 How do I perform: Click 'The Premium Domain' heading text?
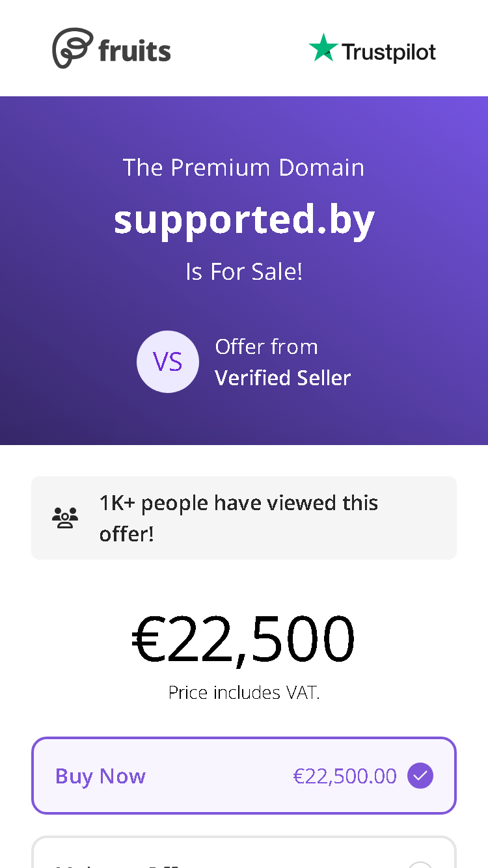[244, 167]
